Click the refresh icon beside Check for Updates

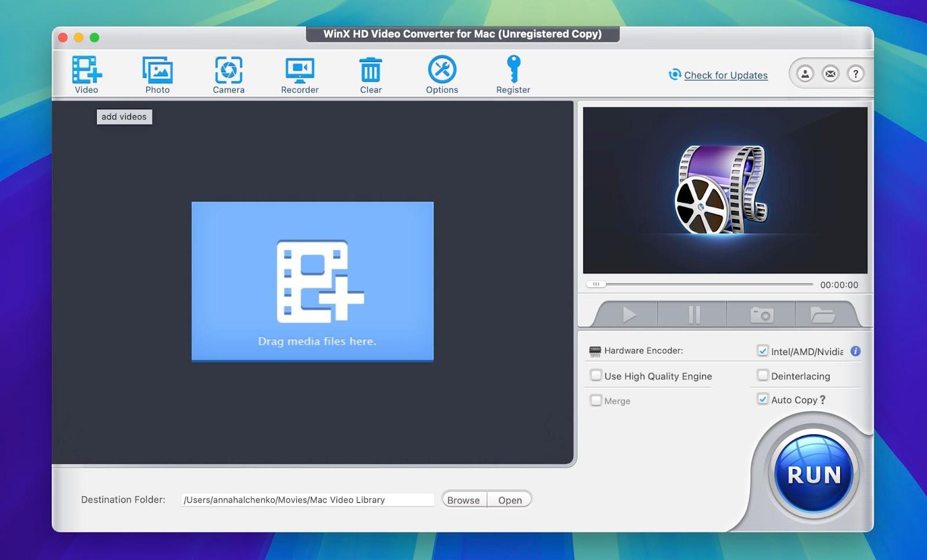pos(674,75)
